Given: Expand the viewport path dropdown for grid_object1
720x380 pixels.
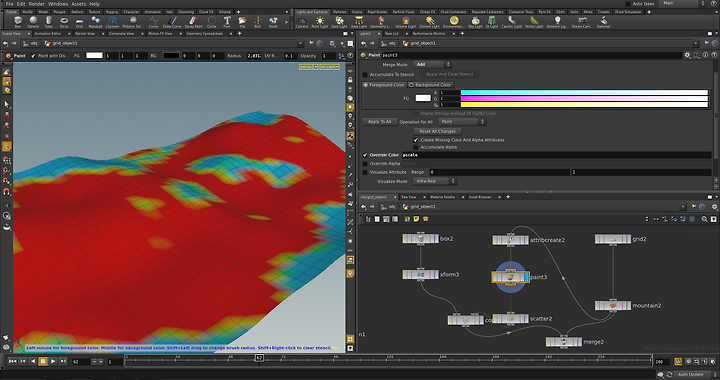Looking at the screenshot, I should [x=300, y=43].
